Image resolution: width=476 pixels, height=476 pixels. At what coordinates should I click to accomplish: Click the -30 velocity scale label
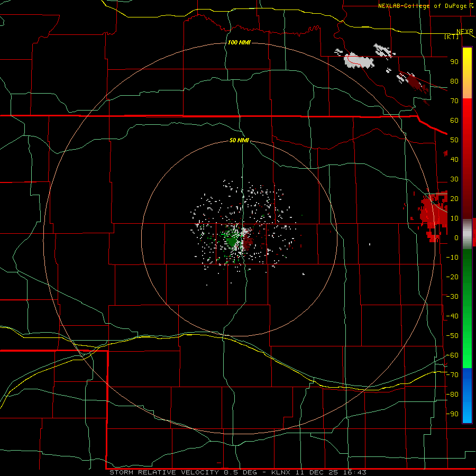(x=452, y=297)
